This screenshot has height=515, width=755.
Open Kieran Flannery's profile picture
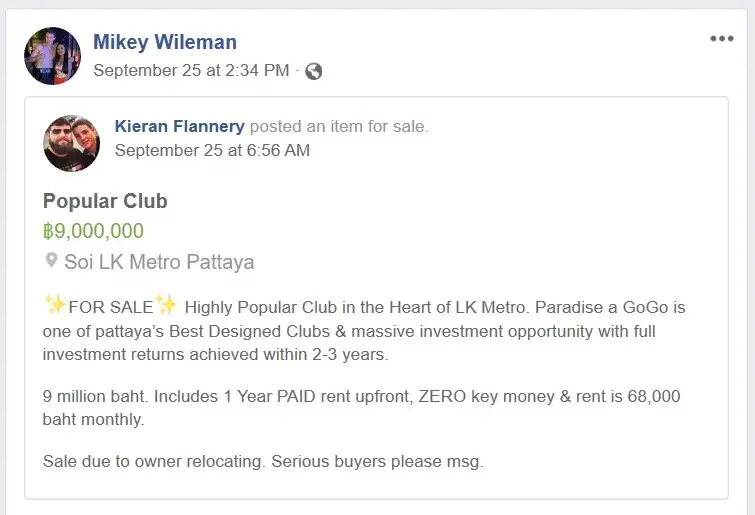(x=72, y=143)
